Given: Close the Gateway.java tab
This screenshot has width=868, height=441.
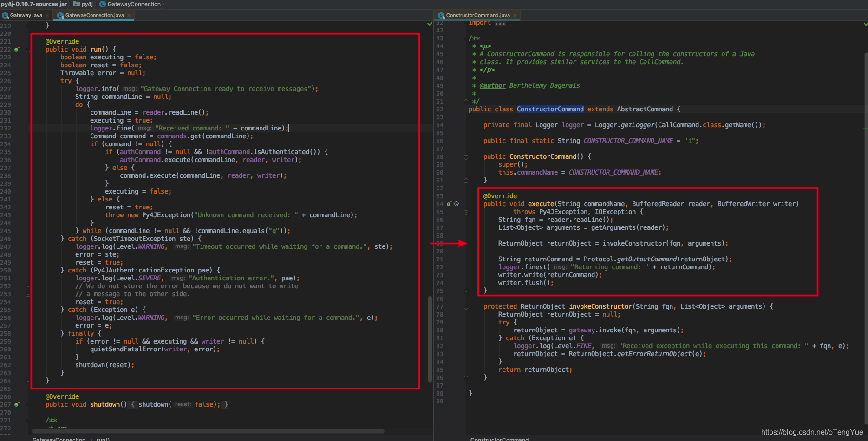Looking at the screenshot, I should click(47, 15).
